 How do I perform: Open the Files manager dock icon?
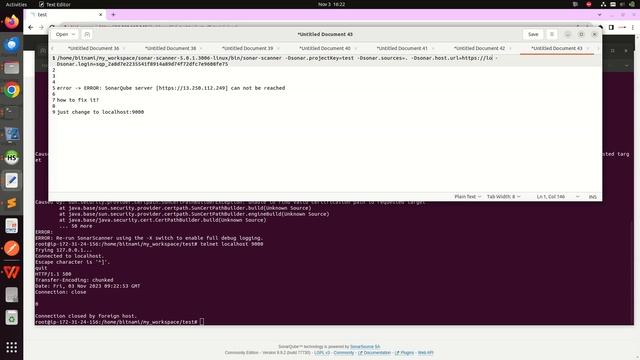click(11, 67)
